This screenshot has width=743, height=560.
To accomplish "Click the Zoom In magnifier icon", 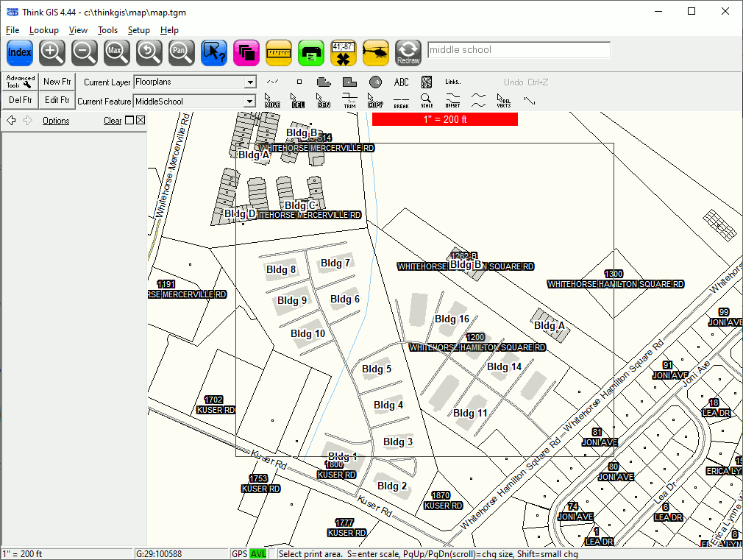I will 51,52.
